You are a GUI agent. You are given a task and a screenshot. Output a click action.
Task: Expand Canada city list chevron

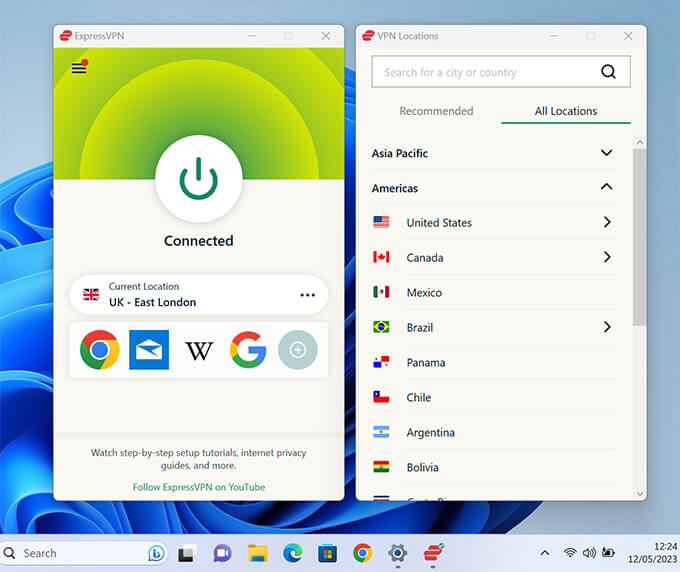tap(607, 257)
